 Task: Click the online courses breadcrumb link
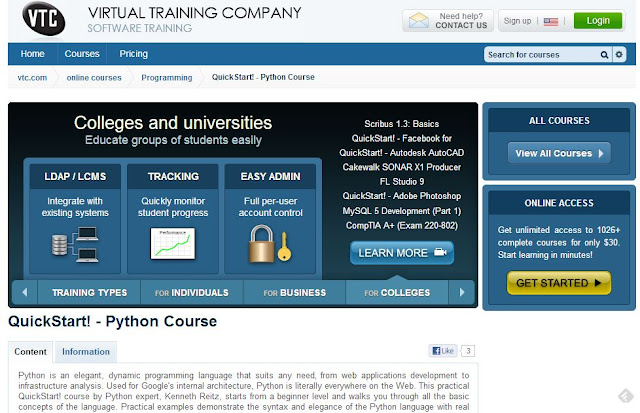[x=94, y=78]
